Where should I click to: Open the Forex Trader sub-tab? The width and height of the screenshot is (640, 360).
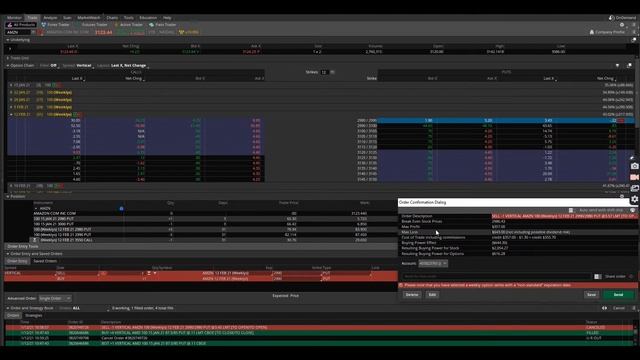tap(56, 24)
